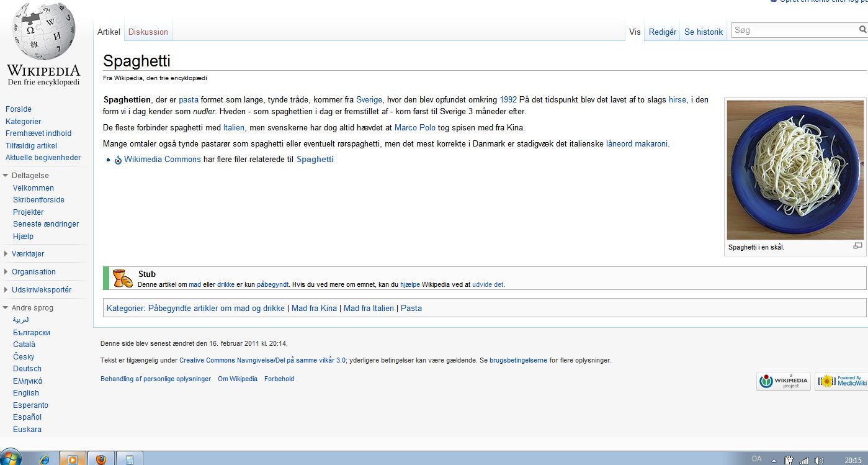The height and width of the screenshot is (465, 868).
Task: Click the Søg search input field
Action: [794, 30]
